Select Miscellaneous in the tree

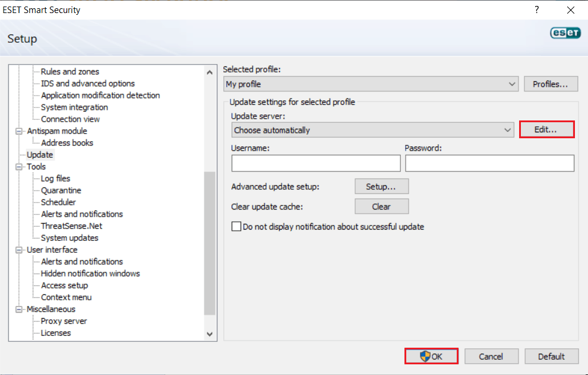pyautogui.click(x=50, y=310)
